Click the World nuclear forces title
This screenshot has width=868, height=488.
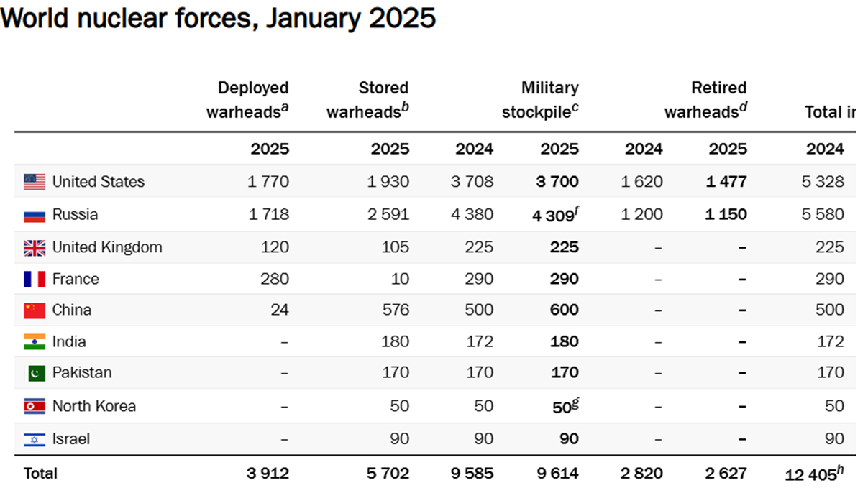[218, 18]
